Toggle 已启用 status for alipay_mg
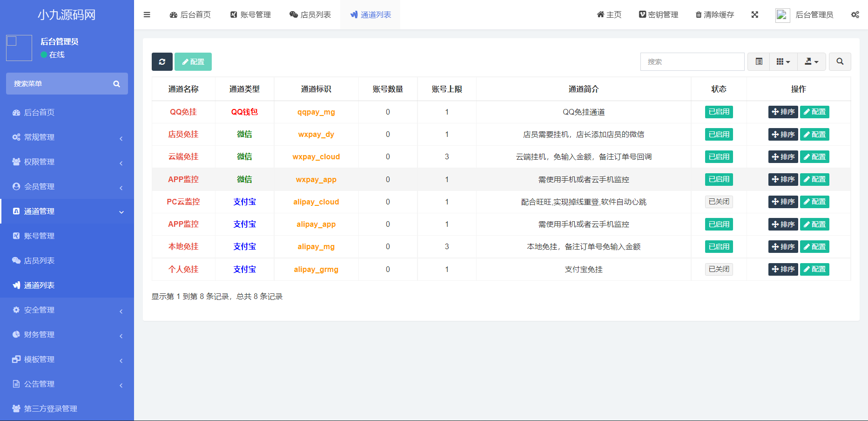 [x=719, y=246]
